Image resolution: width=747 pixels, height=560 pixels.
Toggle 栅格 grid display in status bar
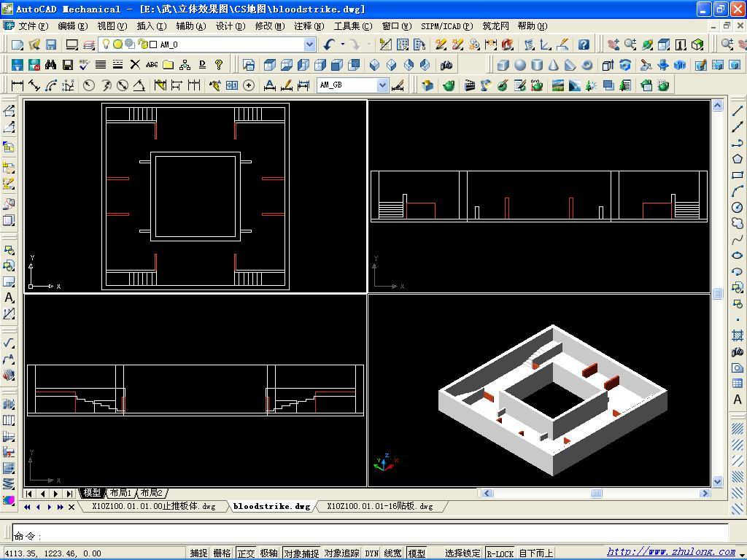(x=222, y=553)
